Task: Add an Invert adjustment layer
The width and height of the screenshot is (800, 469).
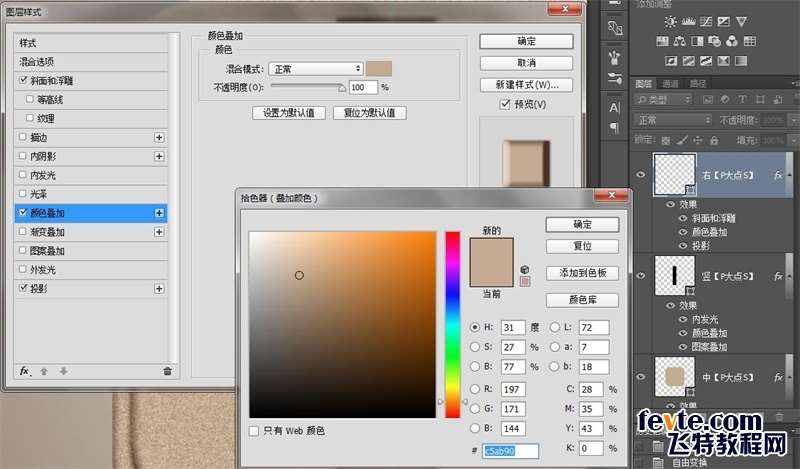Action: pos(671,61)
